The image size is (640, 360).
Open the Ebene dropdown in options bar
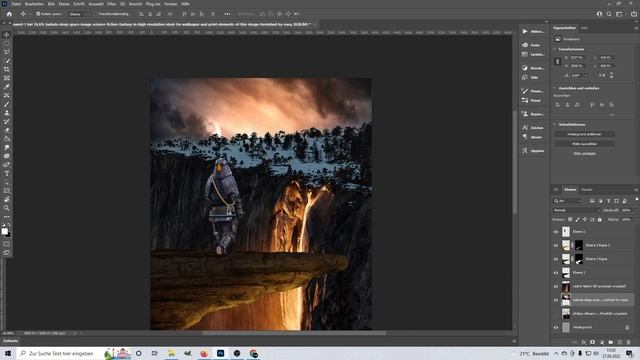(x=78, y=14)
